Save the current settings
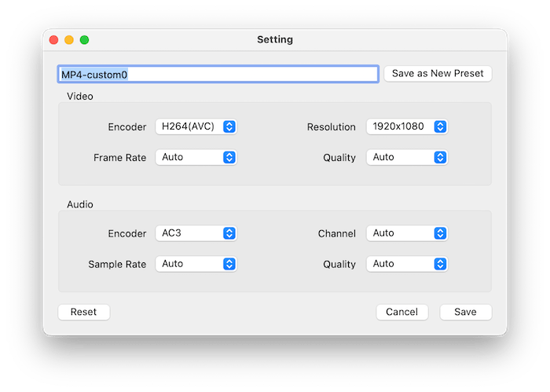The width and height of the screenshot is (550, 392). click(x=465, y=312)
